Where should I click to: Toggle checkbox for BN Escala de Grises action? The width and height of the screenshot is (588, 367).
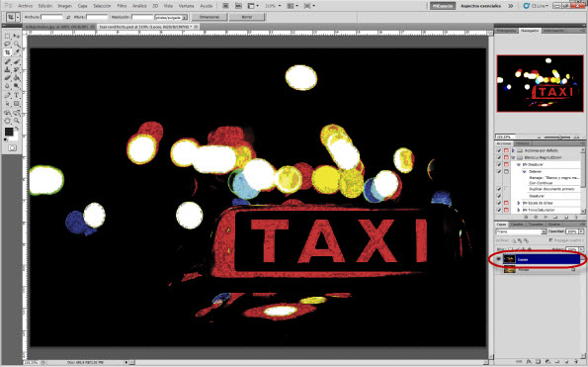[x=499, y=203]
